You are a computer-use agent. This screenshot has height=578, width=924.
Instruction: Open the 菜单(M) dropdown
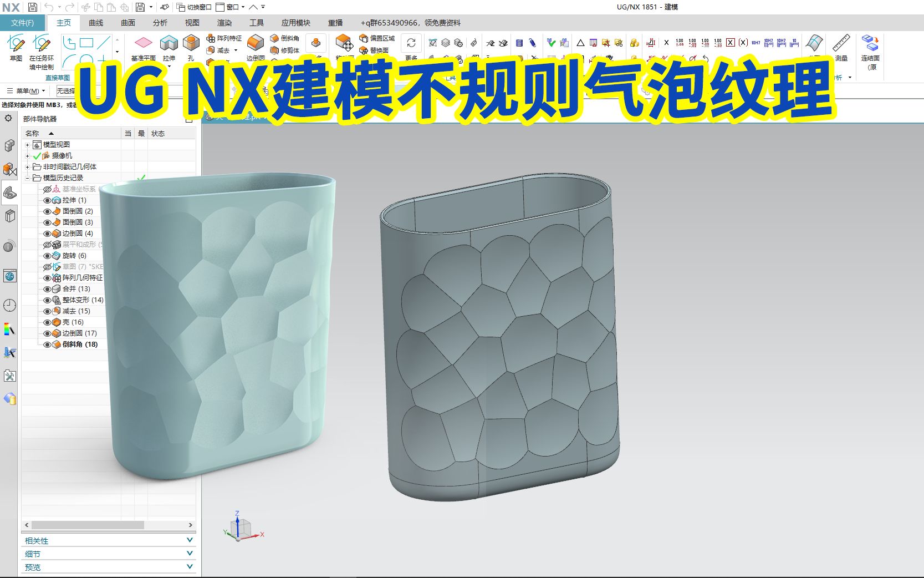coord(26,91)
